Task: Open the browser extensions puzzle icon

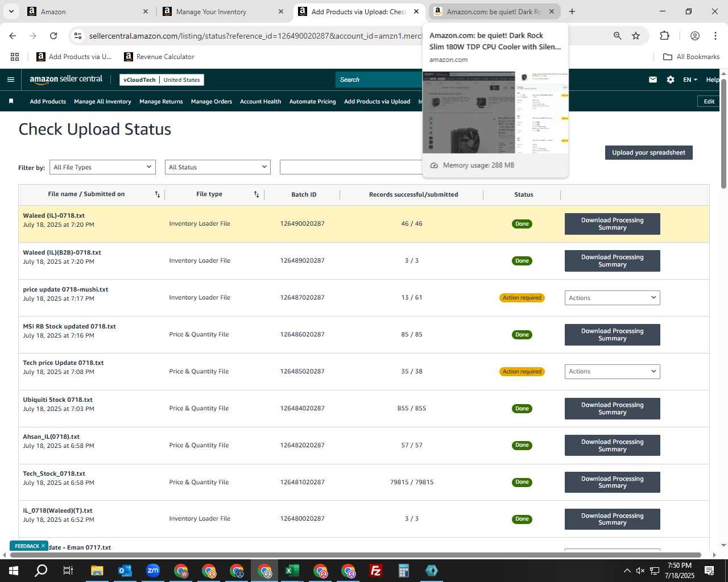Action: click(x=664, y=36)
